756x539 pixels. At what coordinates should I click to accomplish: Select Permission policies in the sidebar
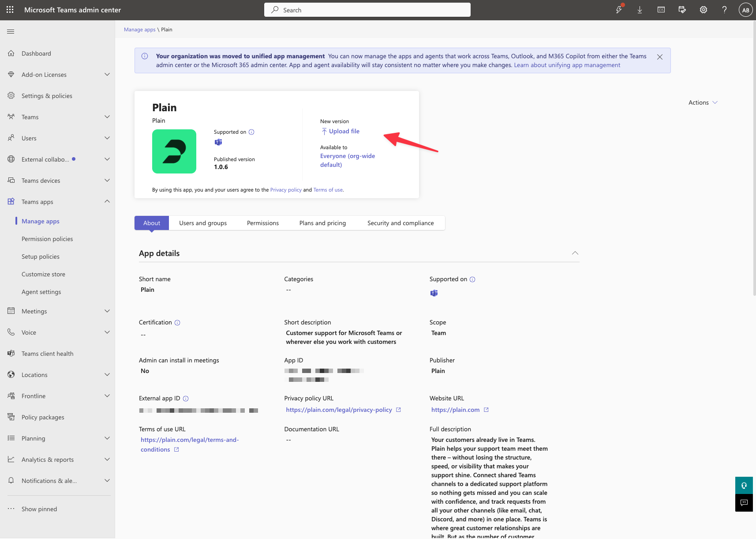click(x=47, y=239)
